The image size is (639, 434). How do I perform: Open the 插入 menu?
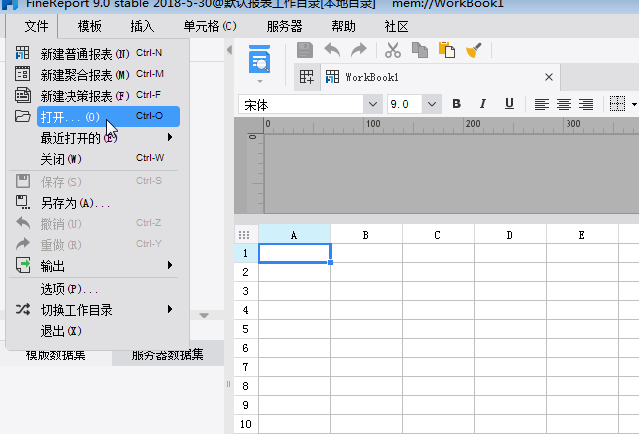[142, 26]
